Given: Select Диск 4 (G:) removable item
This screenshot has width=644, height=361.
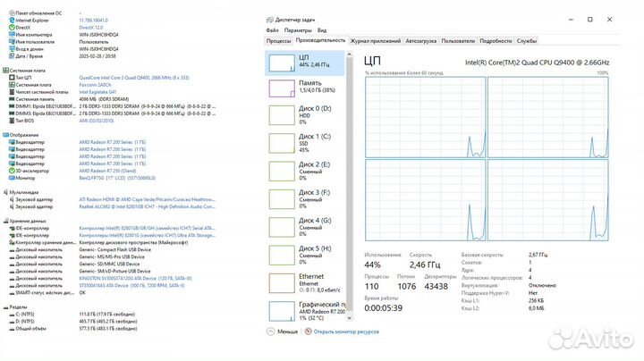Looking at the screenshot, I should [304, 227].
